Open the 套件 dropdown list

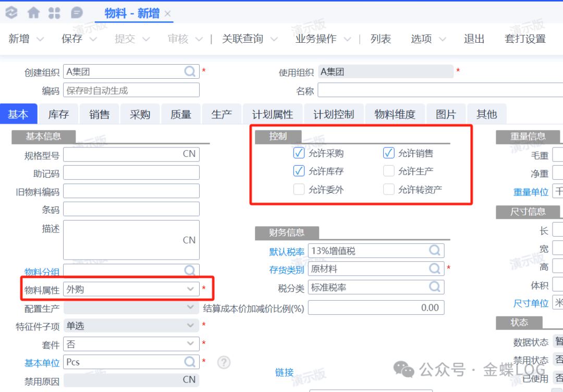pyautogui.click(x=190, y=344)
